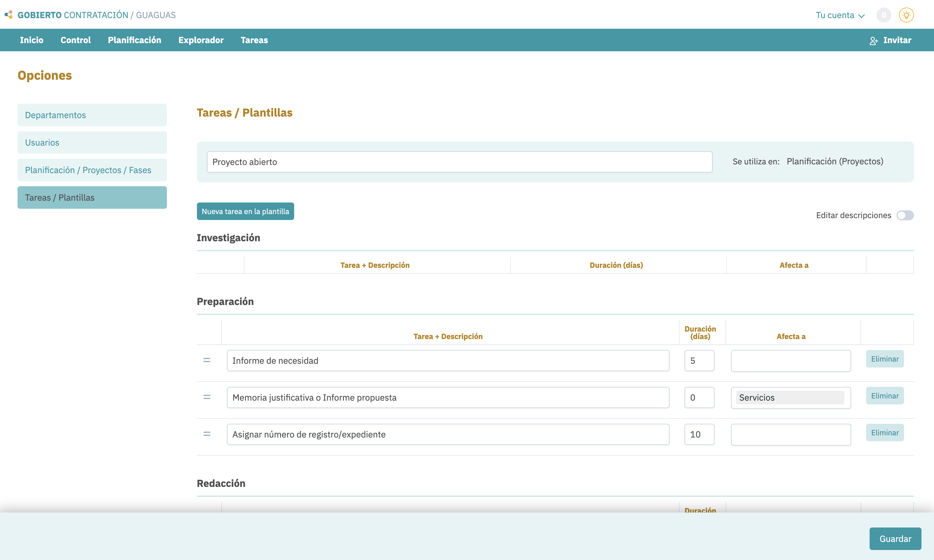Select Planificación / Proyectos / Fases sidebar item
This screenshot has height=560, width=934.
coord(92,170)
